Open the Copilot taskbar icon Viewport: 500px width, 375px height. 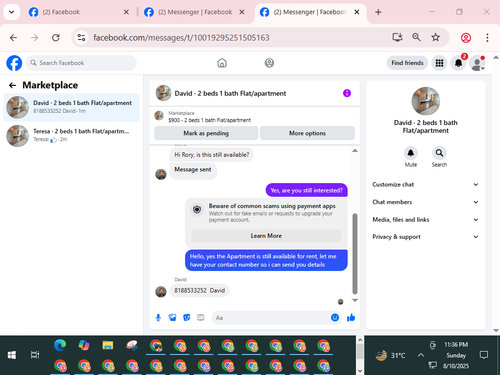pyautogui.click(x=84, y=345)
